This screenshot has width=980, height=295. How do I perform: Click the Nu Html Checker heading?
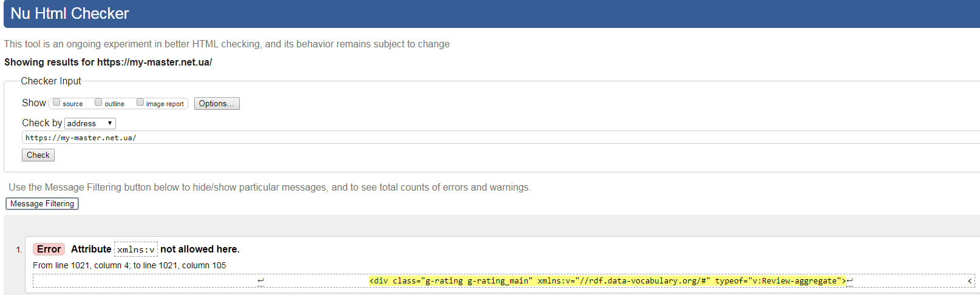[70, 13]
